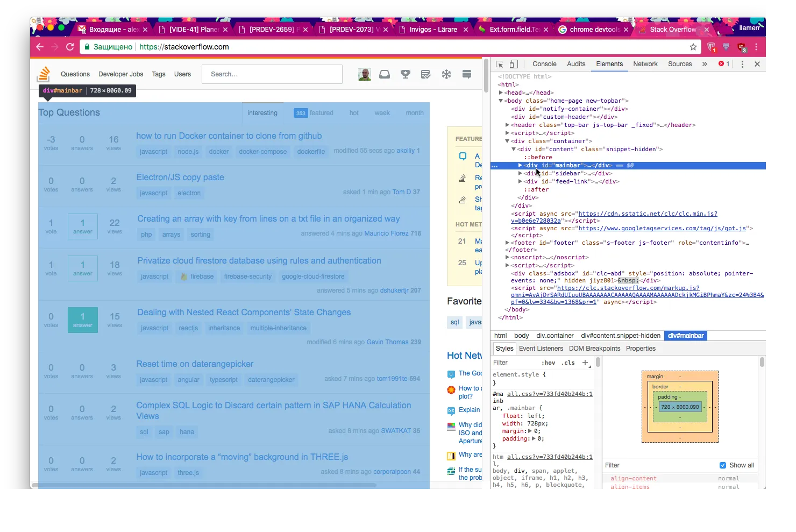The image size is (796, 532).
Task: Click the red error count indicator
Action: click(724, 64)
